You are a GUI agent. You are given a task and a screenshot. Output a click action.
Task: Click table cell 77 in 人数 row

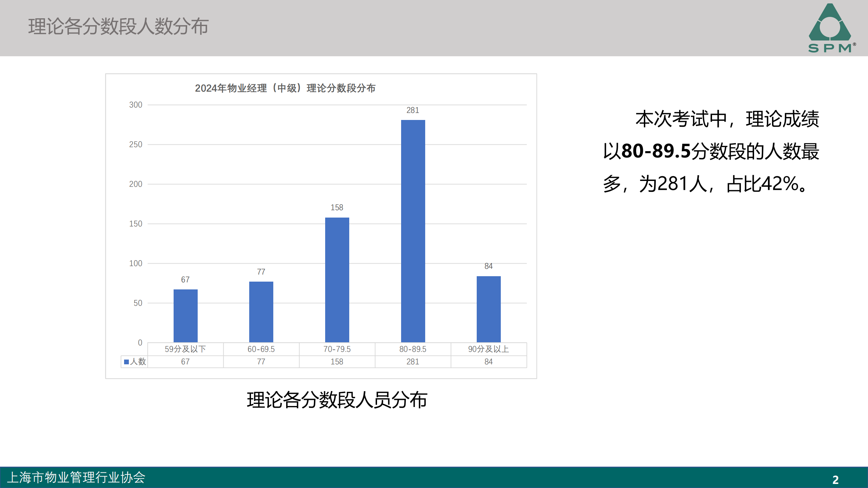pyautogui.click(x=261, y=362)
